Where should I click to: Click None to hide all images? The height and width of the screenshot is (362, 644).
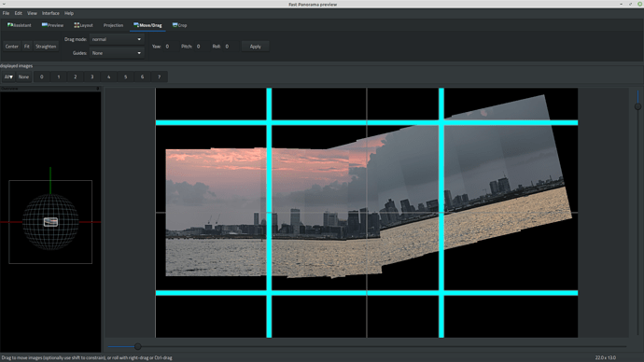(24, 77)
